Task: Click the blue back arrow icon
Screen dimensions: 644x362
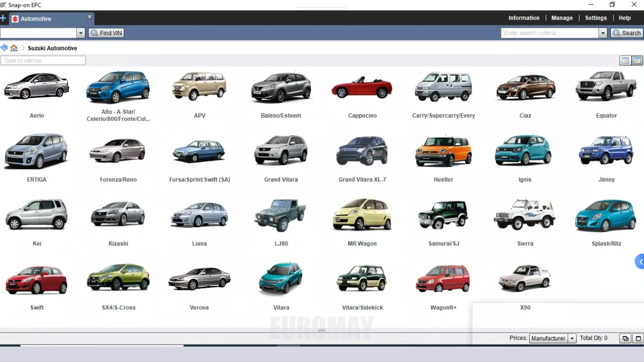Action: (x=4, y=48)
